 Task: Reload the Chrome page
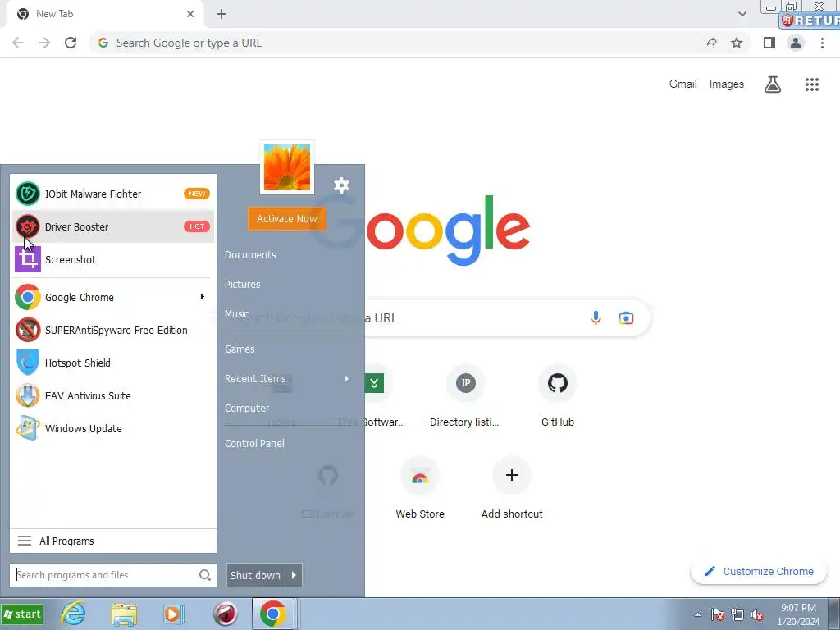pos(71,43)
